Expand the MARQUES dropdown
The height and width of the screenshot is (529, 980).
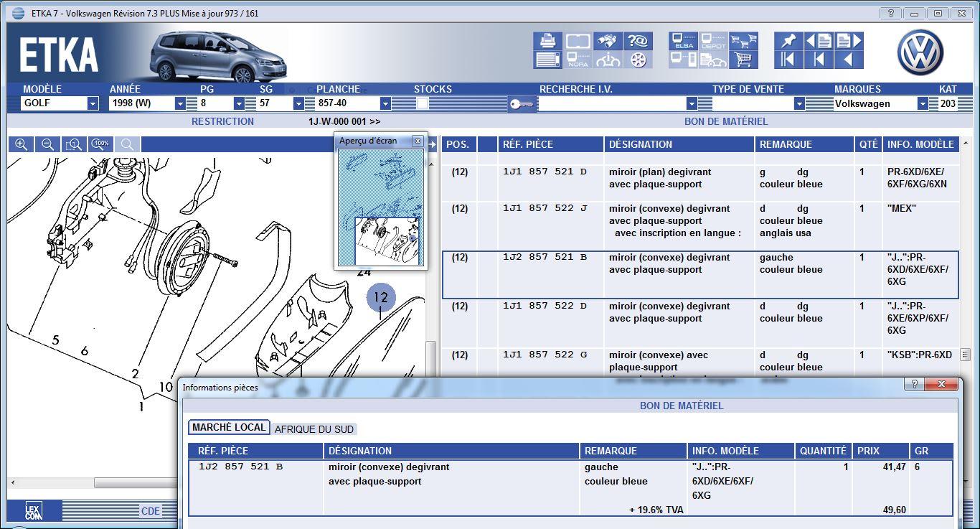pos(923,103)
